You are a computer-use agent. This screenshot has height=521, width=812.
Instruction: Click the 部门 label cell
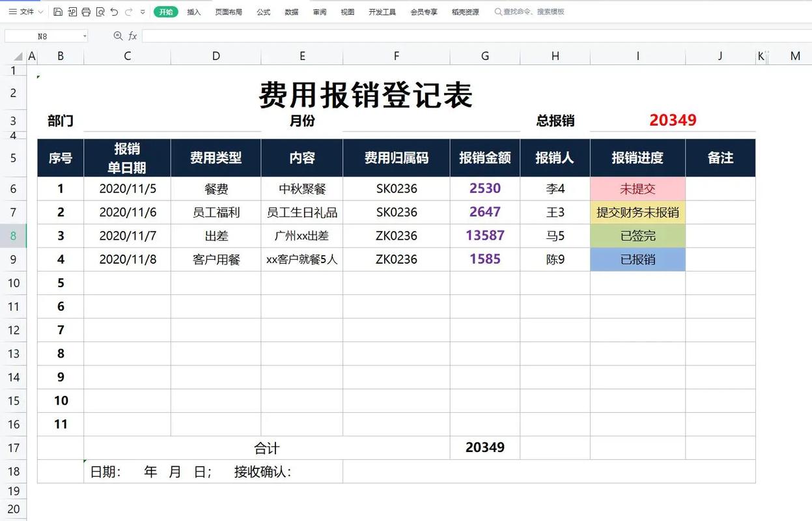tap(61, 120)
